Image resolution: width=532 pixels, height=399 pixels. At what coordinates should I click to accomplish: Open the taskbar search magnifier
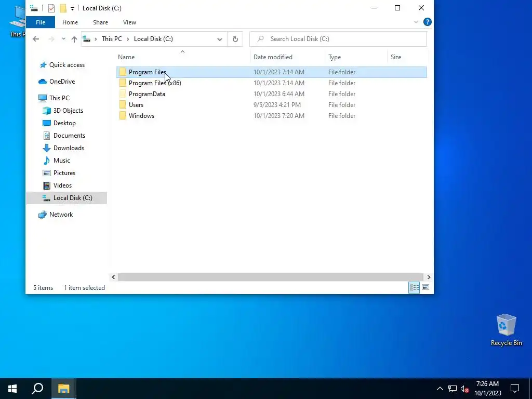point(37,389)
